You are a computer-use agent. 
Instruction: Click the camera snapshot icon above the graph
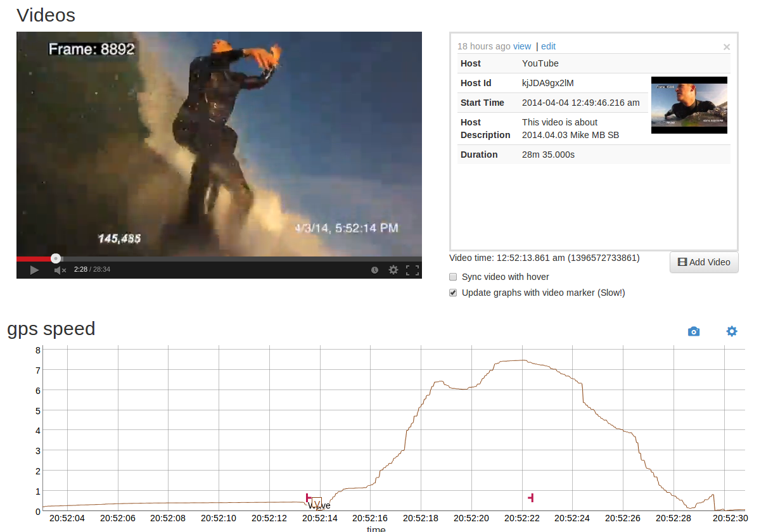[x=694, y=331]
